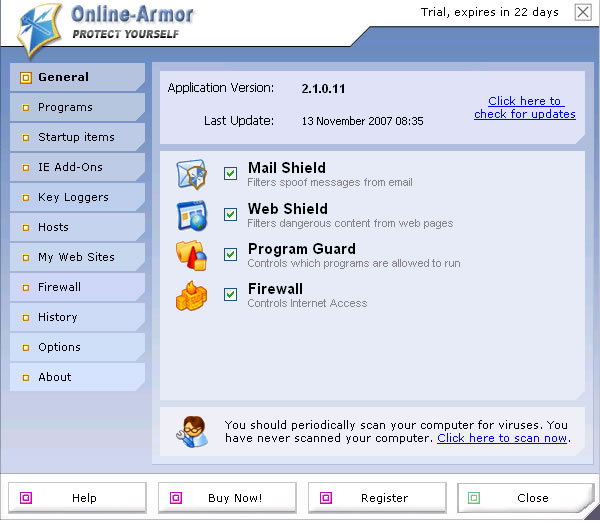Click the orange bullet beside My Web Sites
Screen dimensions: 600x523
(26, 257)
